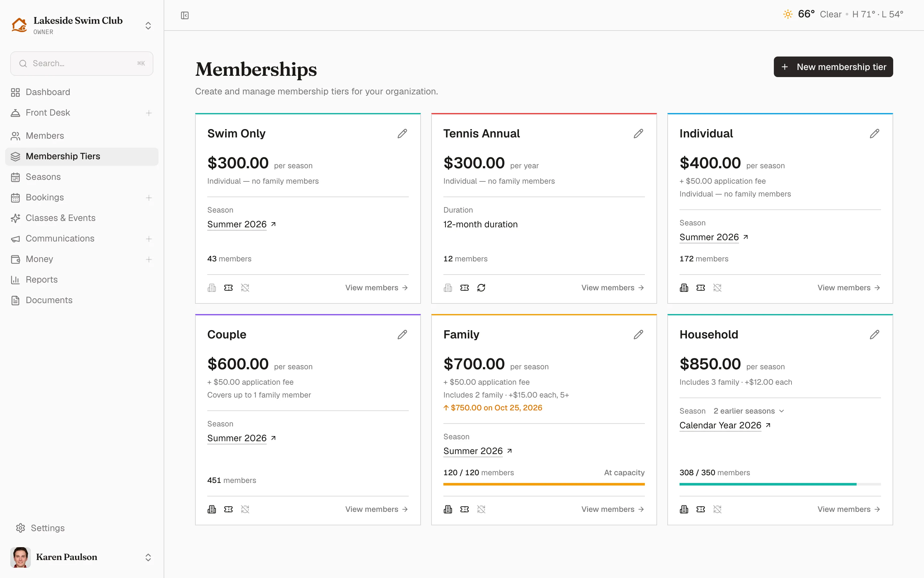Expand the Bookings plus button
Screen dimensions: 924x578
pyautogui.click(x=149, y=197)
